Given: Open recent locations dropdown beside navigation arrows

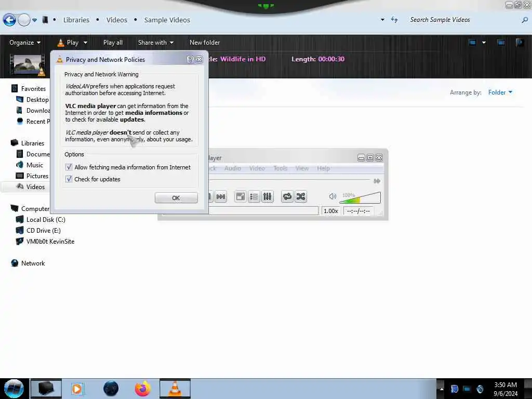Looking at the screenshot, I should tap(35, 20).
